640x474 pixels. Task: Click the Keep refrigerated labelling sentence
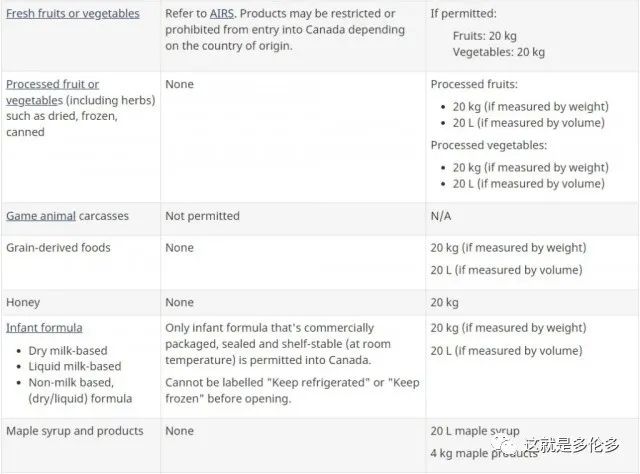tap(292, 390)
